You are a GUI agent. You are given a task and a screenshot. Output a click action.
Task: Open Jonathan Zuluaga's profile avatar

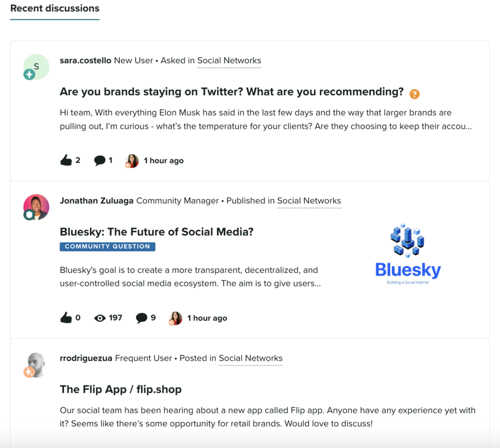(x=36, y=207)
